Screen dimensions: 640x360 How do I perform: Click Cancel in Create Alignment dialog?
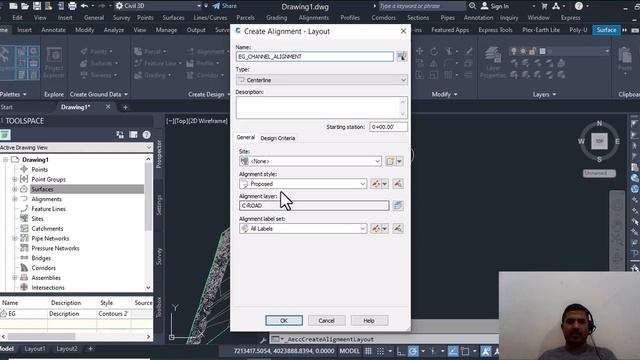pos(327,320)
